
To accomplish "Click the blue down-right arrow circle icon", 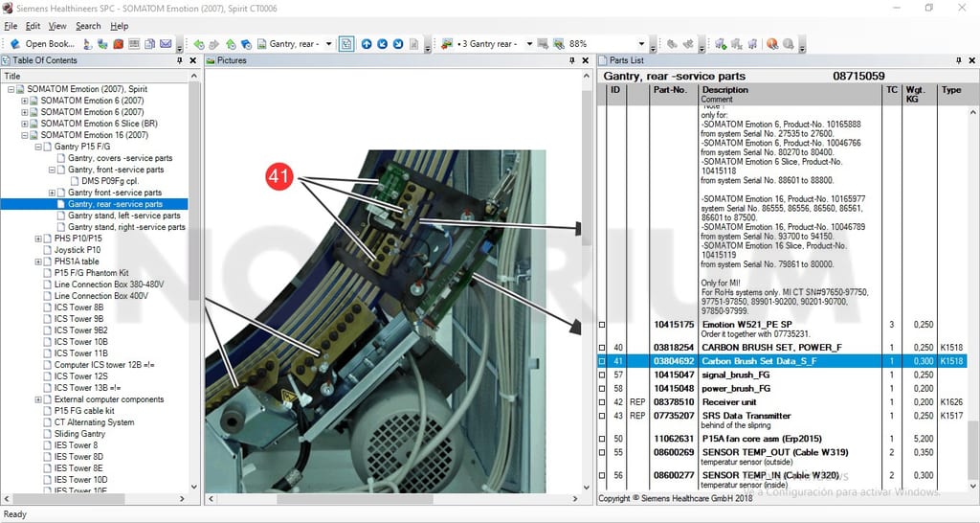I will (x=398, y=44).
